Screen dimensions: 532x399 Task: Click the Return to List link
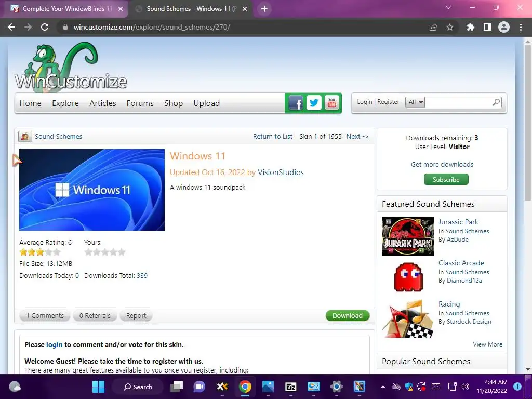(x=272, y=137)
